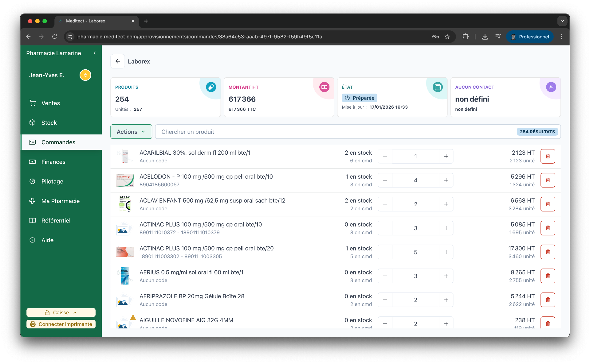Delete the ACARILBIAL 30% product row
Screen dimensions: 590x364
(x=548, y=156)
